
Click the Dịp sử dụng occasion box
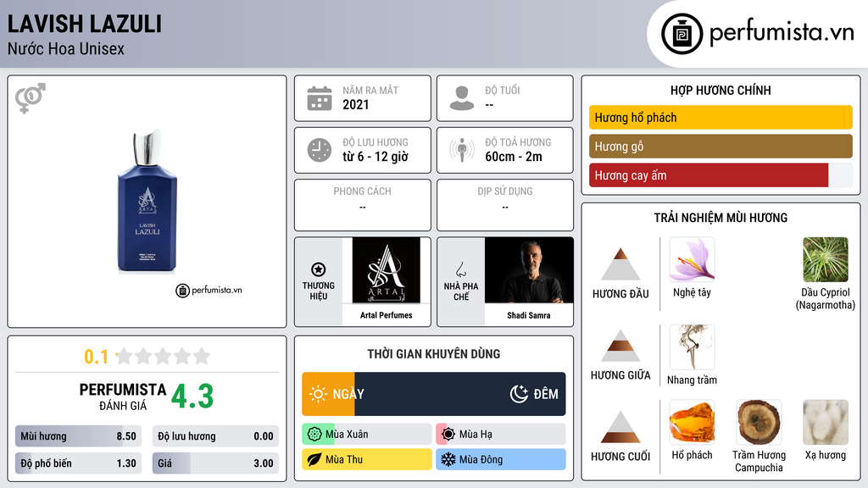click(505, 205)
